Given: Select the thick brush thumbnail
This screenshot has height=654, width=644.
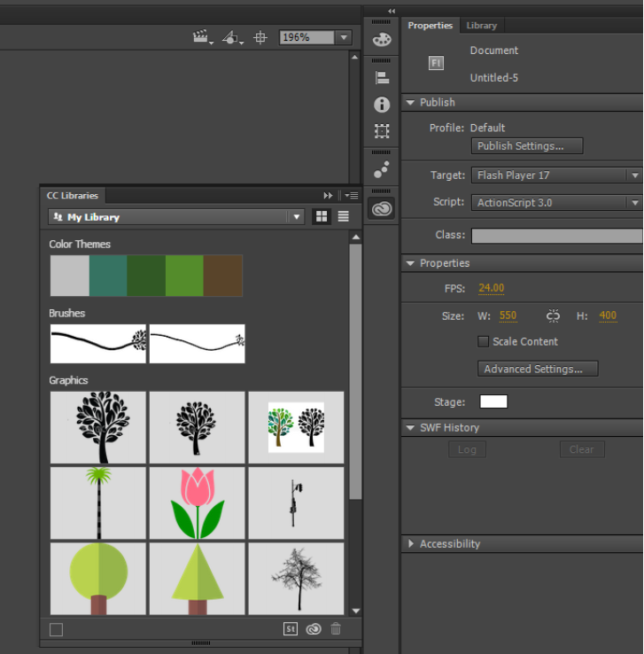Looking at the screenshot, I should click(x=98, y=344).
